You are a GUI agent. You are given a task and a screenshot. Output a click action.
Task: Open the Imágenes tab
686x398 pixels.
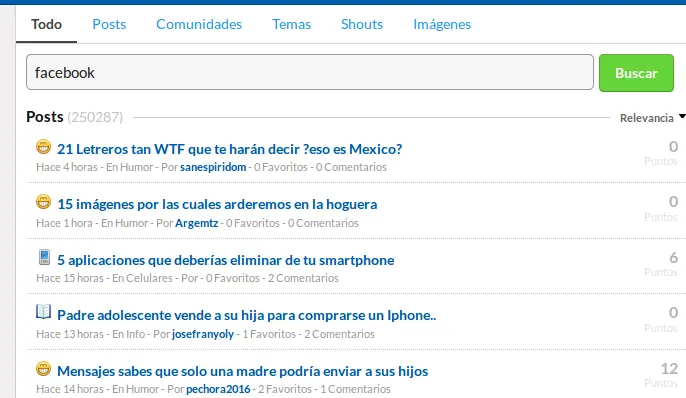(442, 24)
